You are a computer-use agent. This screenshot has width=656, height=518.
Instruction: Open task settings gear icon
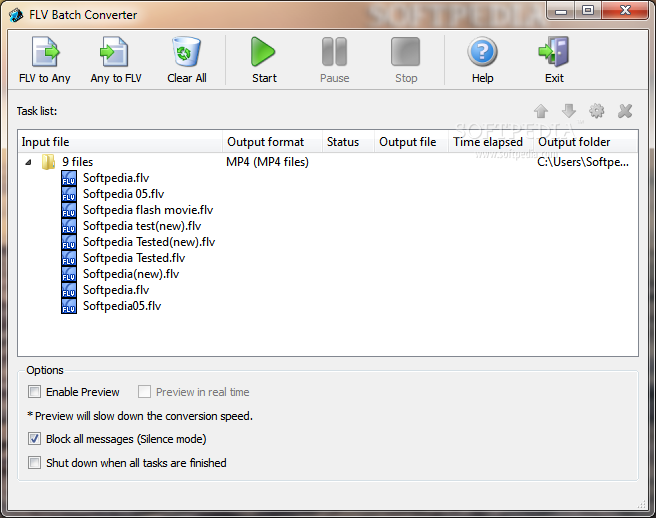(597, 111)
